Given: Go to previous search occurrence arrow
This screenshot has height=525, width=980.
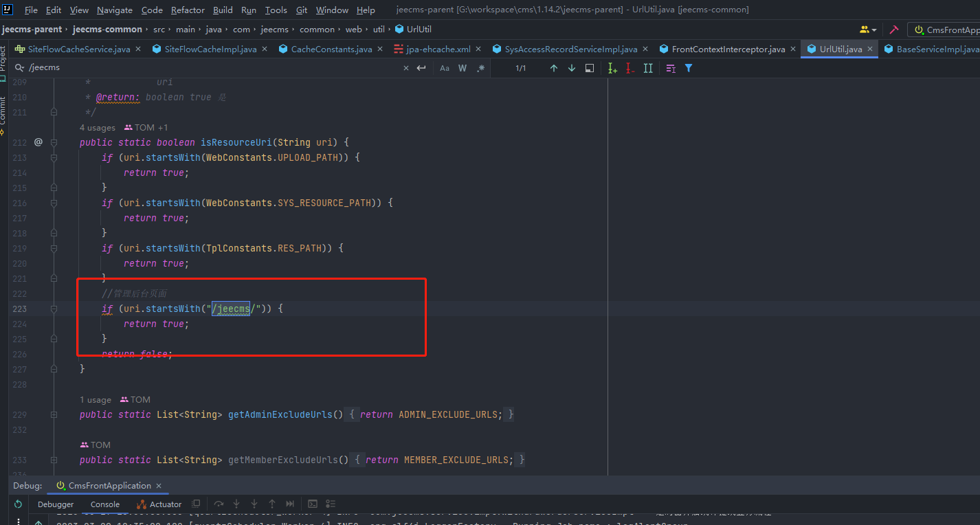Looking at the screenshot, I should [553, 68].
